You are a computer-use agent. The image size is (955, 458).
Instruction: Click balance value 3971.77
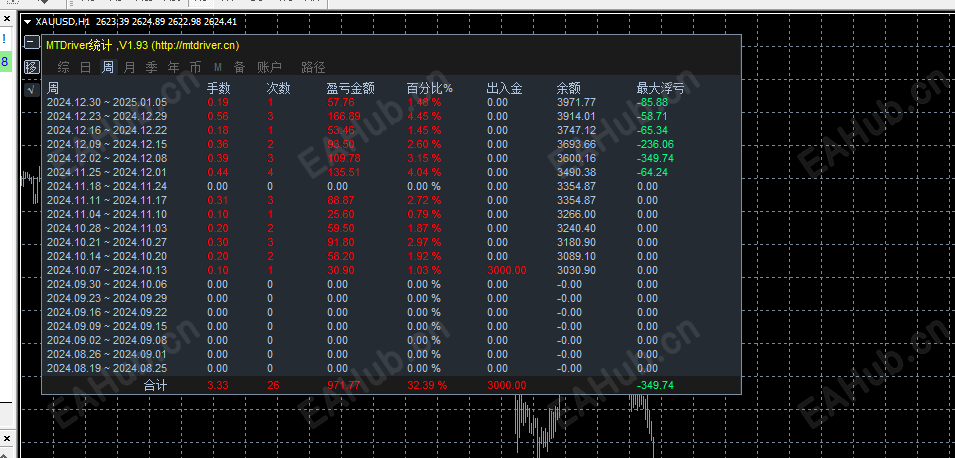tap(576, 102)
